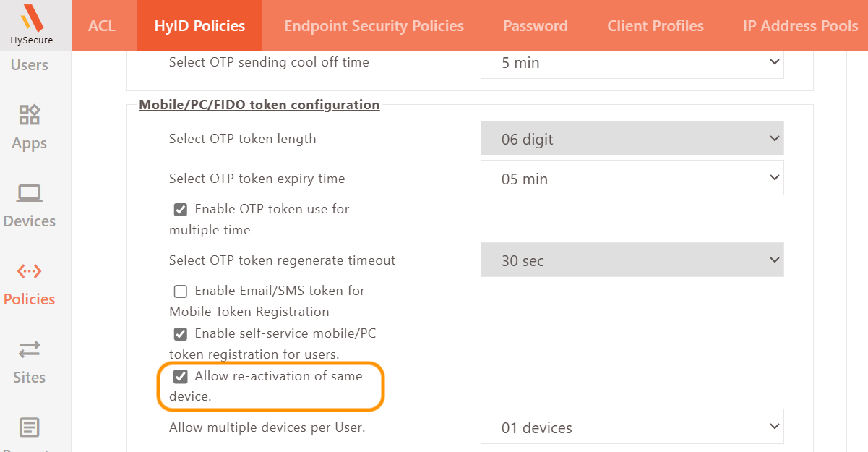Switch to the ACL tab
Screen dimensions: 868x452
[102, 26]
